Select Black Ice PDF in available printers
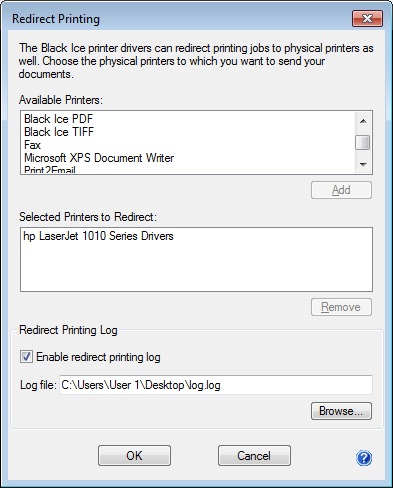This screenshot has width=393, height=488. point(58,119)
